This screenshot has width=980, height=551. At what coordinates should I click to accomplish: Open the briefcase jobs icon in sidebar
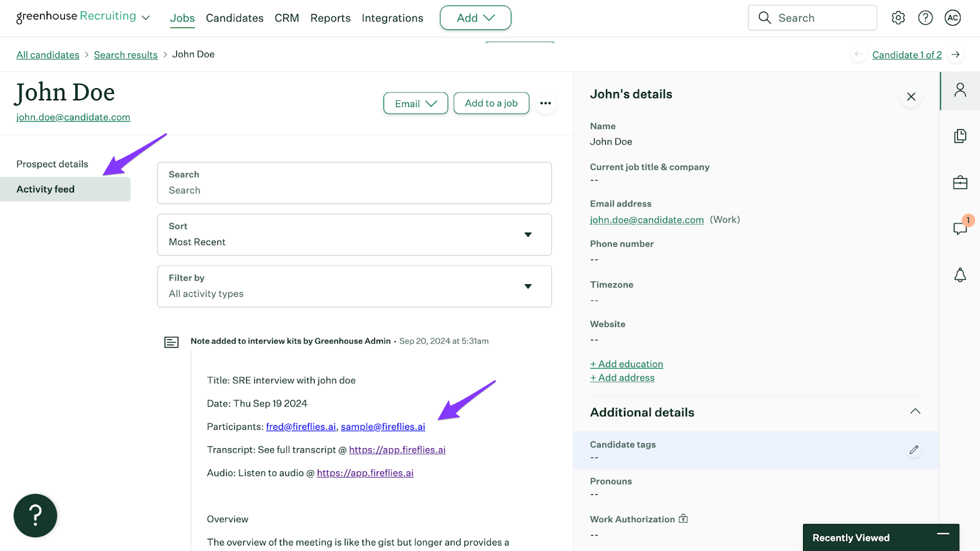(x=960, y=182)
